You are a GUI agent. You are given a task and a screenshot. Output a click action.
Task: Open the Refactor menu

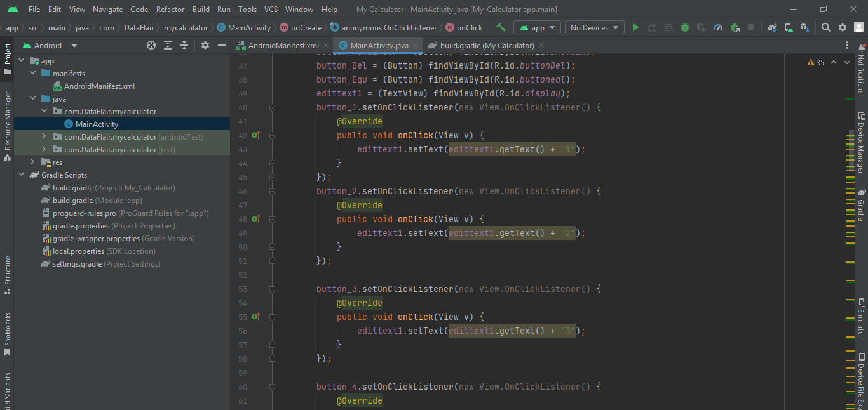point(170,10)
